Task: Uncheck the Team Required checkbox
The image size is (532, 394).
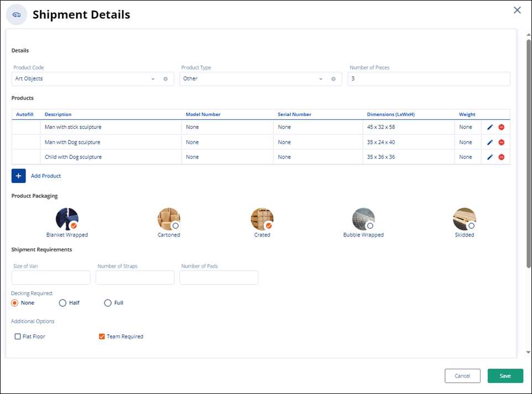Action: (102, 337)
